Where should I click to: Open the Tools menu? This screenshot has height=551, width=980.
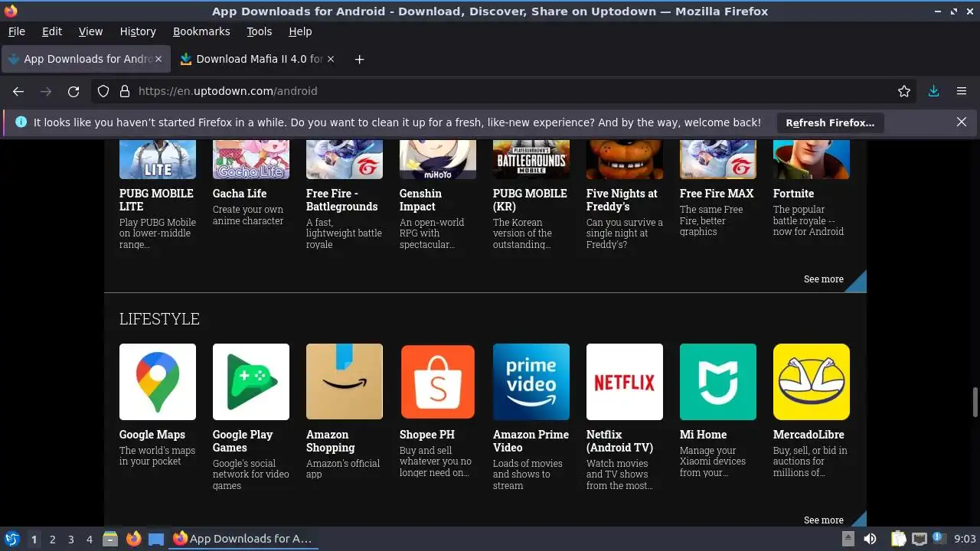(x=260, y=31)
